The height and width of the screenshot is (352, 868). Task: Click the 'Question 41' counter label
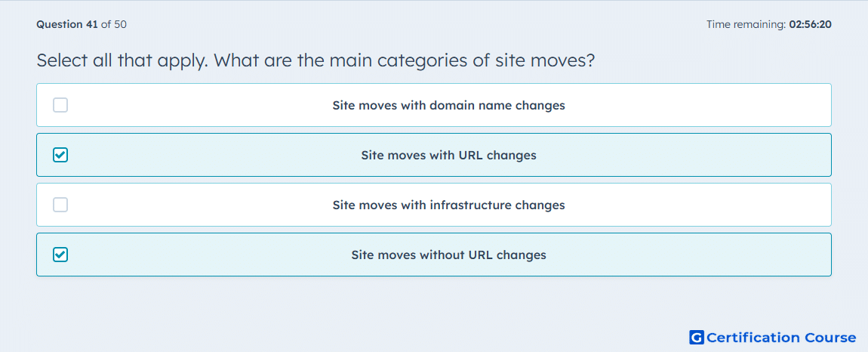coord(67,24)
